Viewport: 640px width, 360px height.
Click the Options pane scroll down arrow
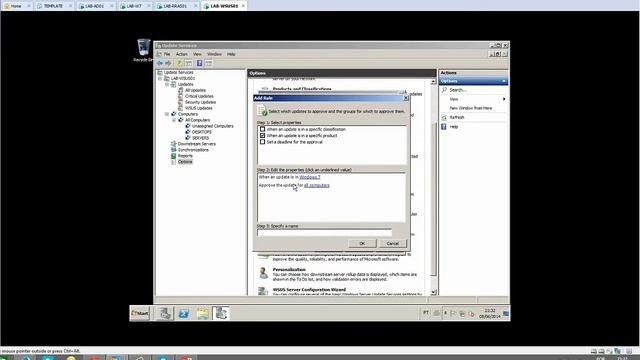(x=433, y=292)
